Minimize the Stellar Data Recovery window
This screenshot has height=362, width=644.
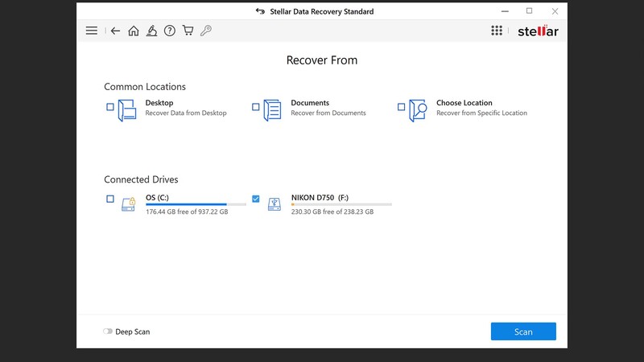point(505,11)
